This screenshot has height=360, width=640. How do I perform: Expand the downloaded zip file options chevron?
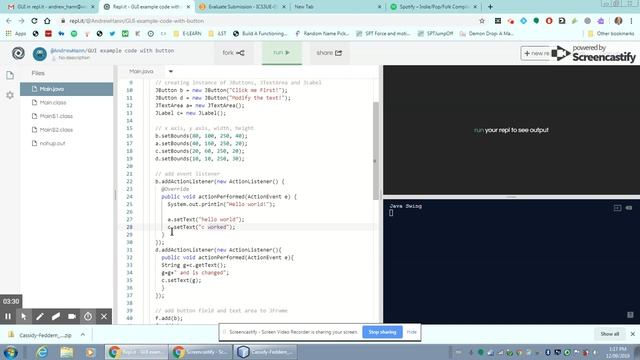tap(83, 335)
